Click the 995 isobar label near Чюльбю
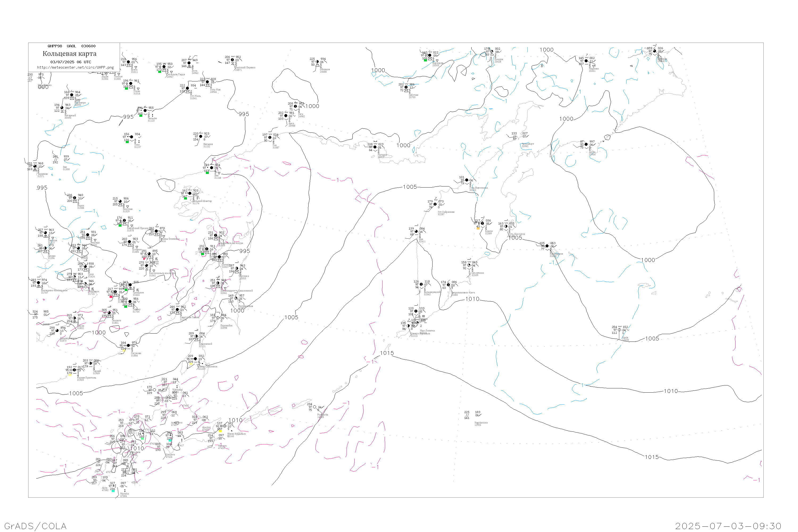This screenshot has width=798, height=532. pyautogui.click(x=128, y=117)
